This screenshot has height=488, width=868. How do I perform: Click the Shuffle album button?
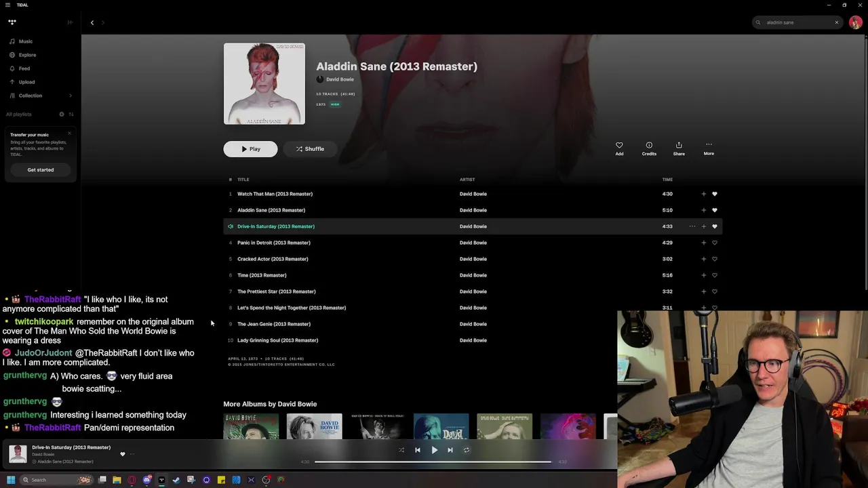point(310,149)
